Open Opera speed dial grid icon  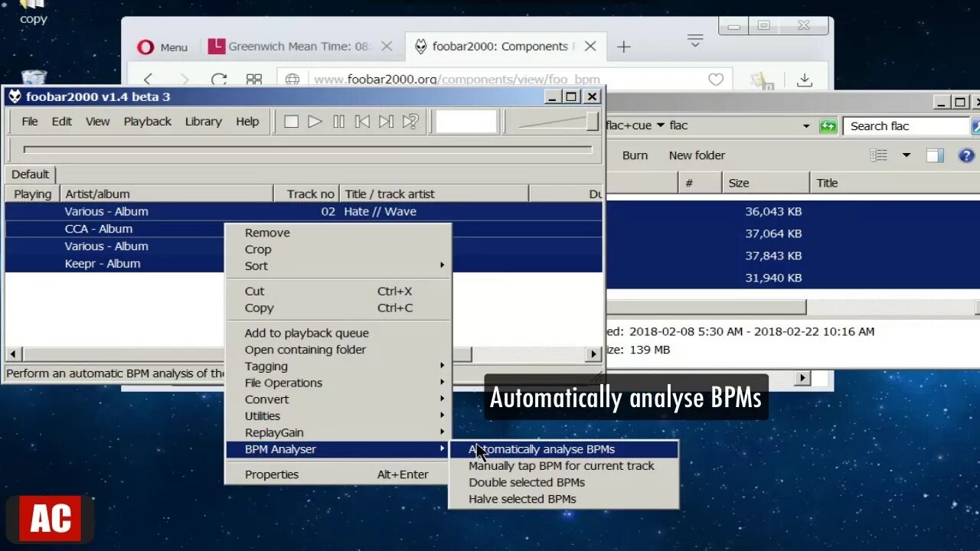254,80
